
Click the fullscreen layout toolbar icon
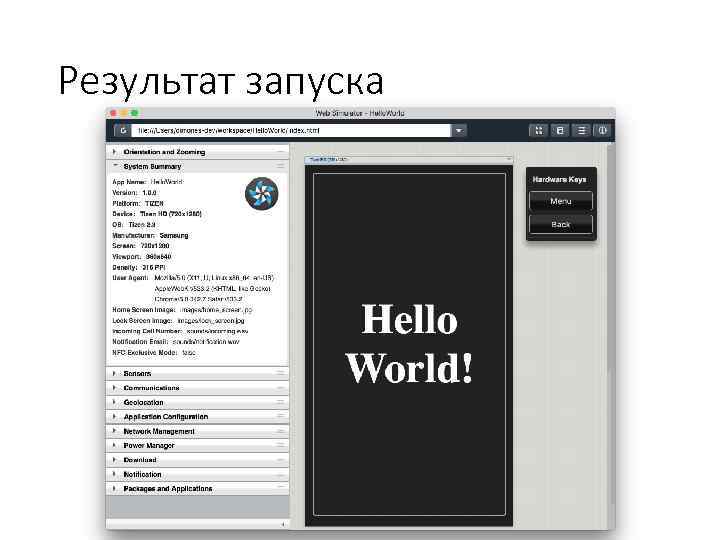click(x=538, y=130)
